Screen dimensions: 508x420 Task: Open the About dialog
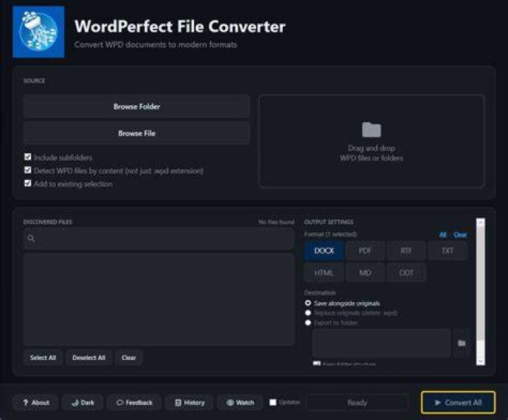pos(36,402)
